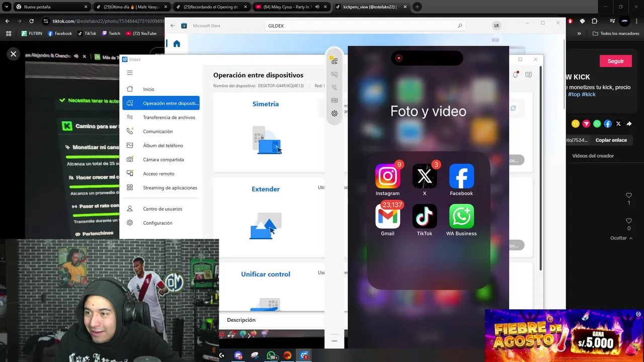Open YouTube bookmark
The image size is (644, 362).
coord(141,34)
